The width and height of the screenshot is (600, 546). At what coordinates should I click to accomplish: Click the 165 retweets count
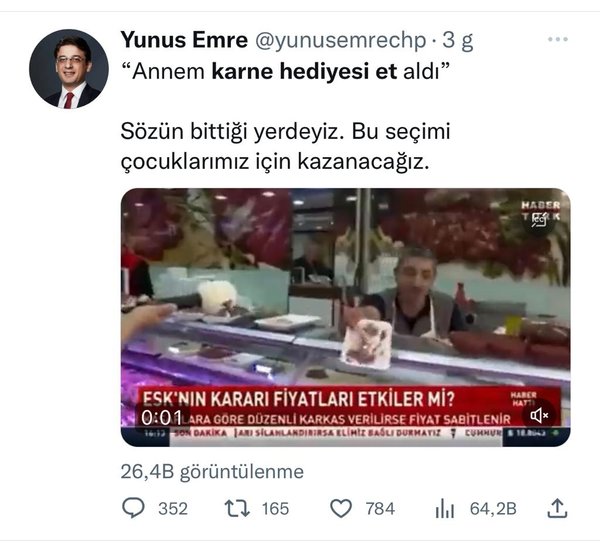275,509
